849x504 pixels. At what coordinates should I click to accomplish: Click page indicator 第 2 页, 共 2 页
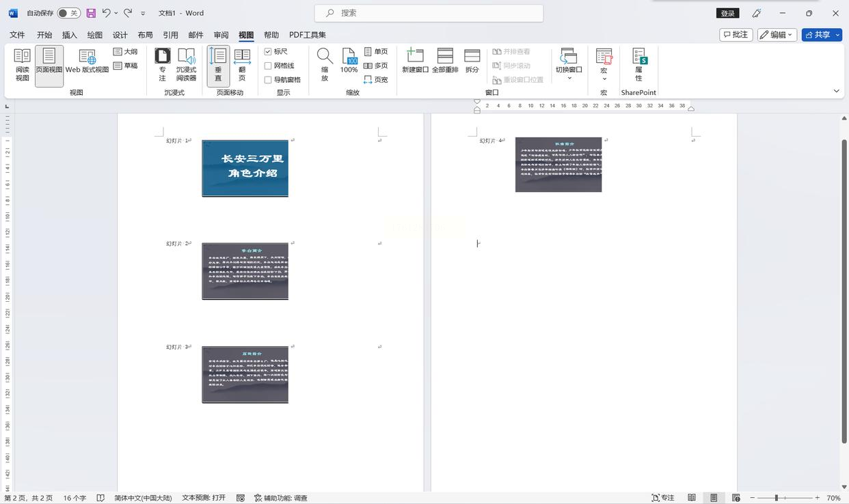point(28,498)
